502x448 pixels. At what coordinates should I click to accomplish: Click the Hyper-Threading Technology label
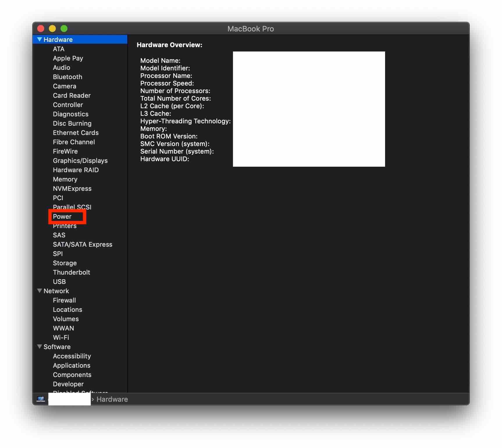pyautogui.click(x=186, y=121)
